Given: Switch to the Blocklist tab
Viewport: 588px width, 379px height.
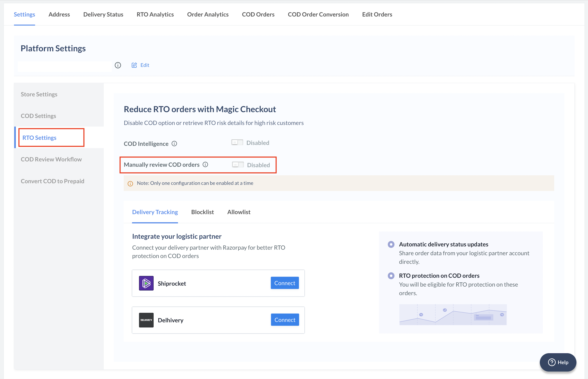Looking at the screenshot, I should [202, 212].
